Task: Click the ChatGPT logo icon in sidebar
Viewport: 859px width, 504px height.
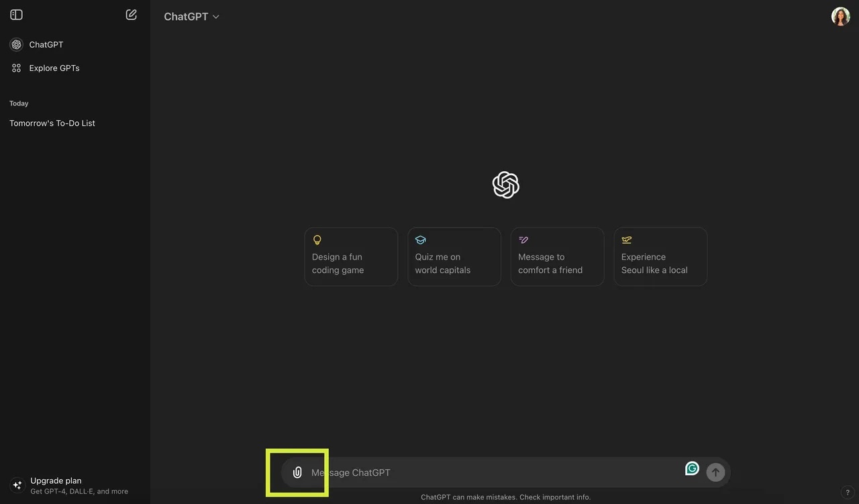Action: pyautogui.click(x=17, y=44)
